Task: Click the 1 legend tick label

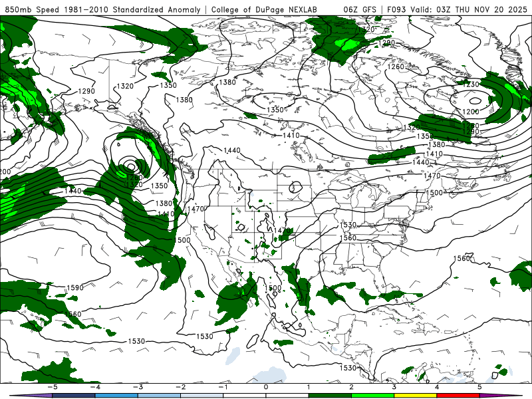Action: (309, 387)
